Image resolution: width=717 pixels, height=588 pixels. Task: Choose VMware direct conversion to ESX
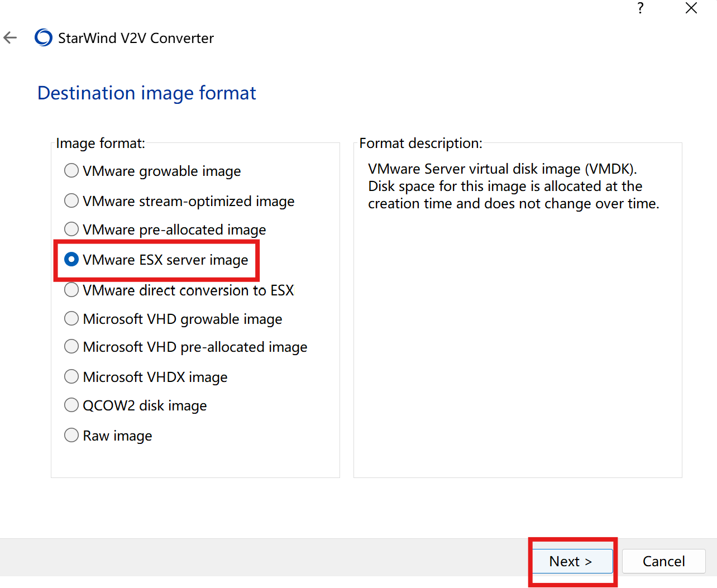179,290
